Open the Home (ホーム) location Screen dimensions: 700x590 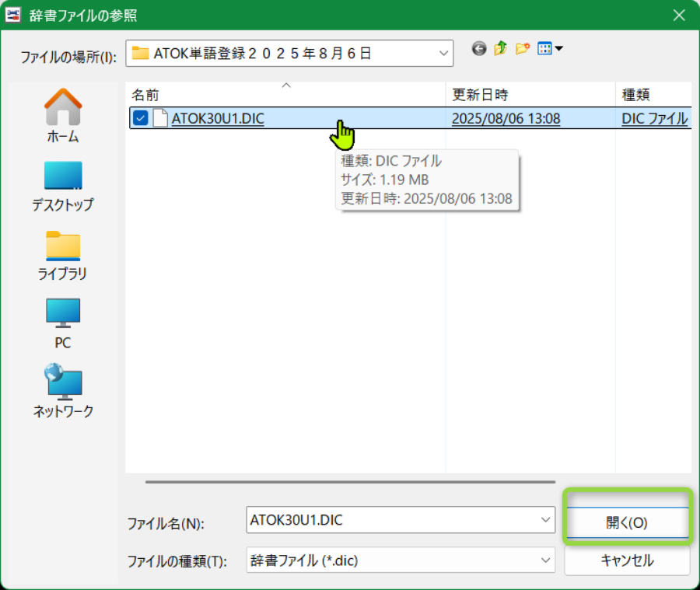tap(63, 116)
